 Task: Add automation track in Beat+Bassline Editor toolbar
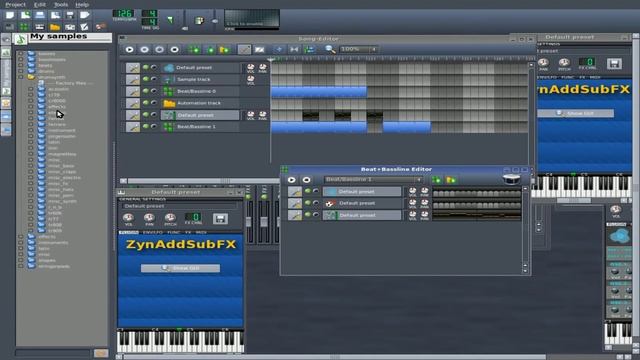pyautogui.click(x=451, y=180)
